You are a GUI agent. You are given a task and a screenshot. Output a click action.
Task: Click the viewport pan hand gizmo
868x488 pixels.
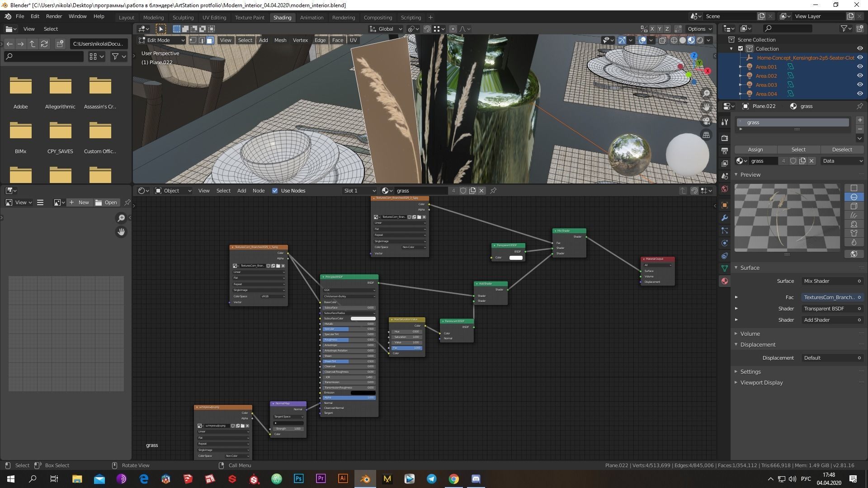(706, 107)
